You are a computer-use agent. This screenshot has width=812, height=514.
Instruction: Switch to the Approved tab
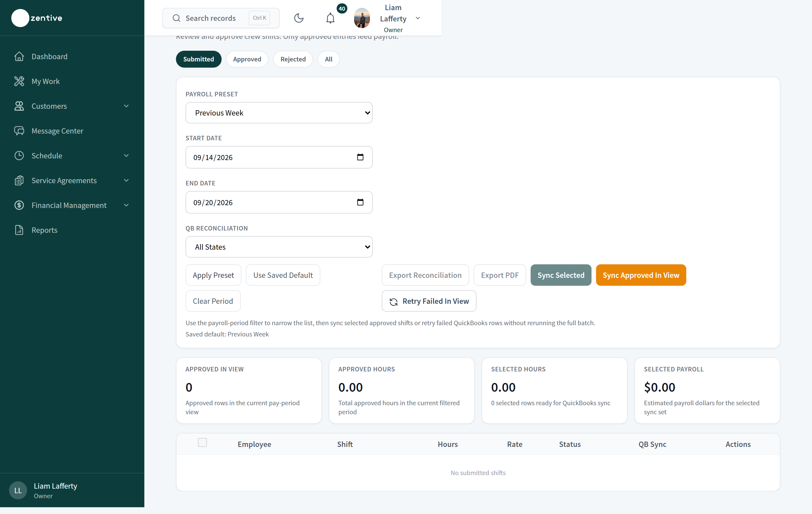coord(247,59)
